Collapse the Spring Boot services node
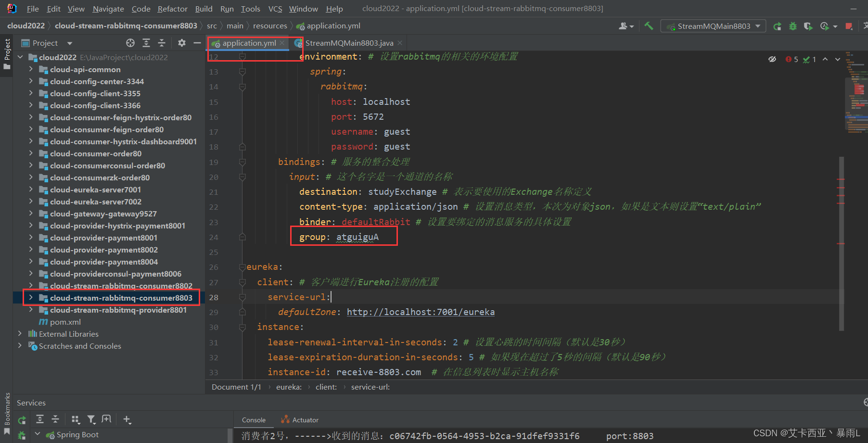The width and height of the screenshot is (868, 443). tap(38, 434)
